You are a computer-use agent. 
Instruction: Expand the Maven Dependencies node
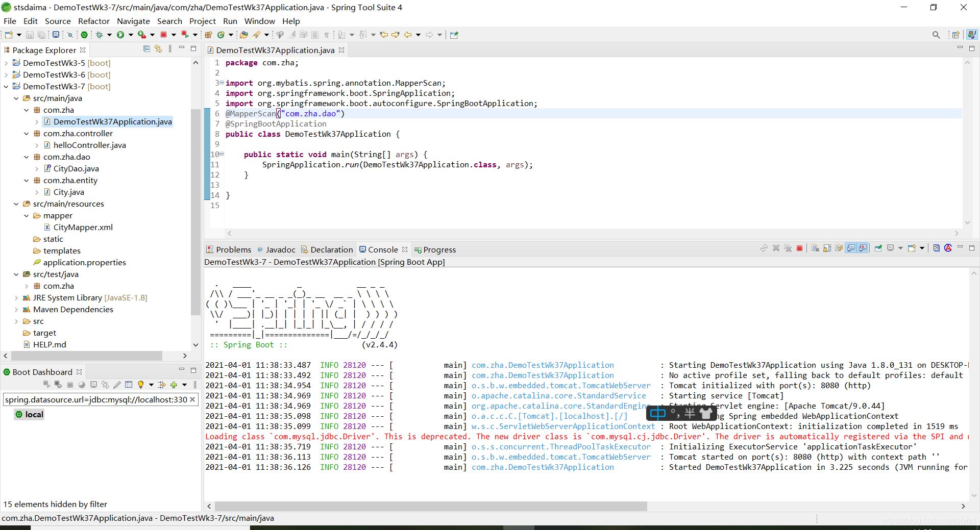click(x=16, y=310)
